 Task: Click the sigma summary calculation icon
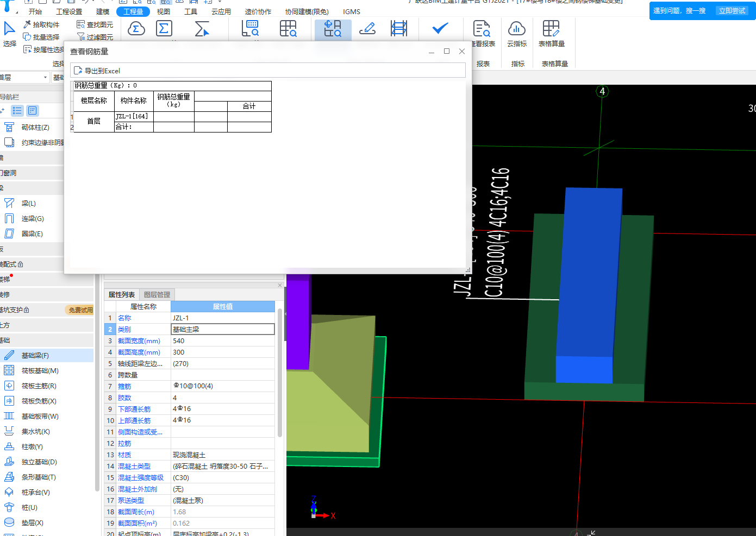pyautogui.click(x=164, y=29)
